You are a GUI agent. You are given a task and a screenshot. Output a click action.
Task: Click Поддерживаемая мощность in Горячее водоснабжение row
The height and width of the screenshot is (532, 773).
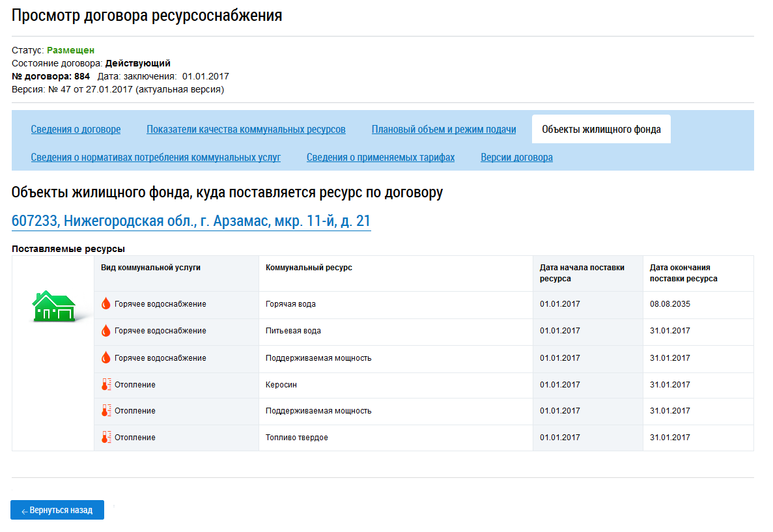click(x=318, y=357)
